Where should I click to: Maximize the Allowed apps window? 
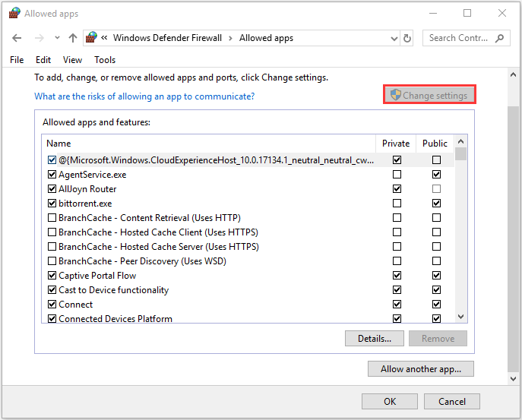[x=467, y=14]
